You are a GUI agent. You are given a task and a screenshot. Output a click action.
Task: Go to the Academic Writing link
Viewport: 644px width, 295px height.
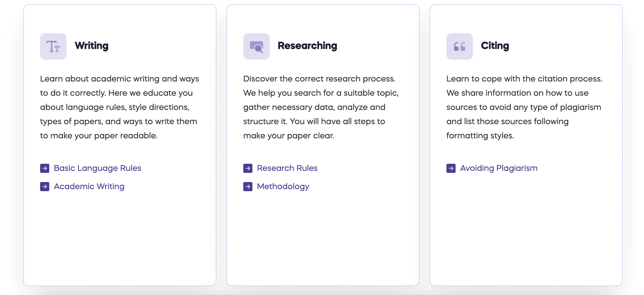point(89,186)
